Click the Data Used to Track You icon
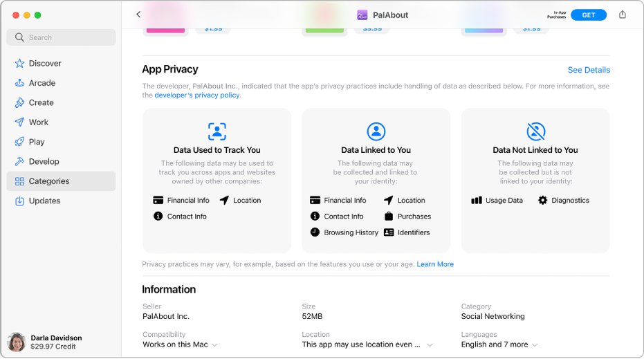644x359 pixels. click(217, 131)
